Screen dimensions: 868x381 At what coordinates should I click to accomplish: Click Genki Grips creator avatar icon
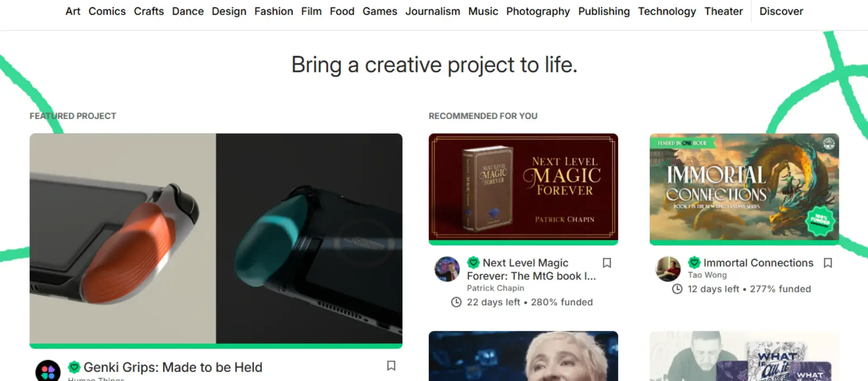pos(48,371)
